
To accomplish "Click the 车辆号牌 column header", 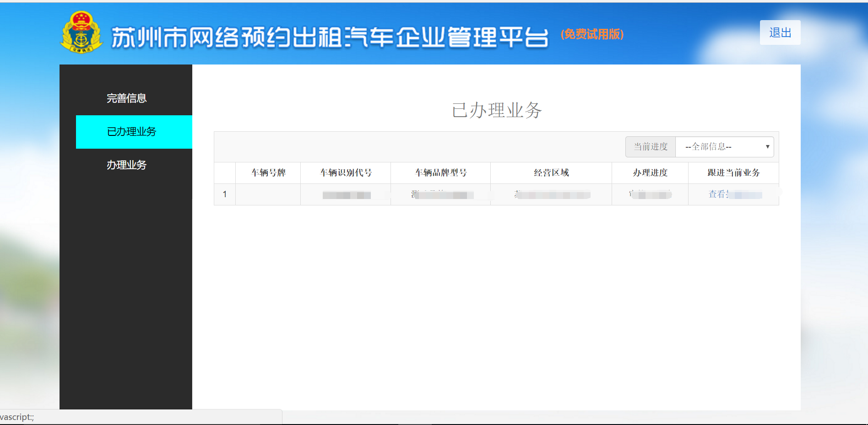I will tap(268, 173).
